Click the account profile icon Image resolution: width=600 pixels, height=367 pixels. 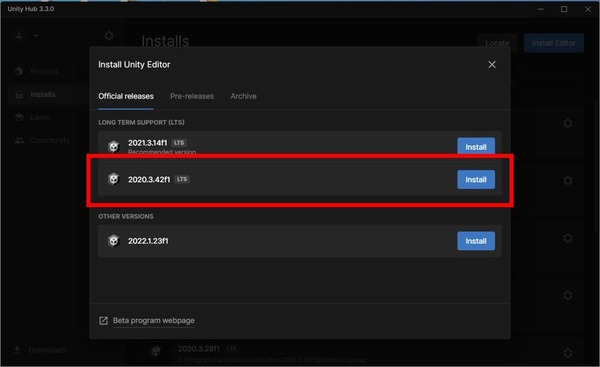20,36
